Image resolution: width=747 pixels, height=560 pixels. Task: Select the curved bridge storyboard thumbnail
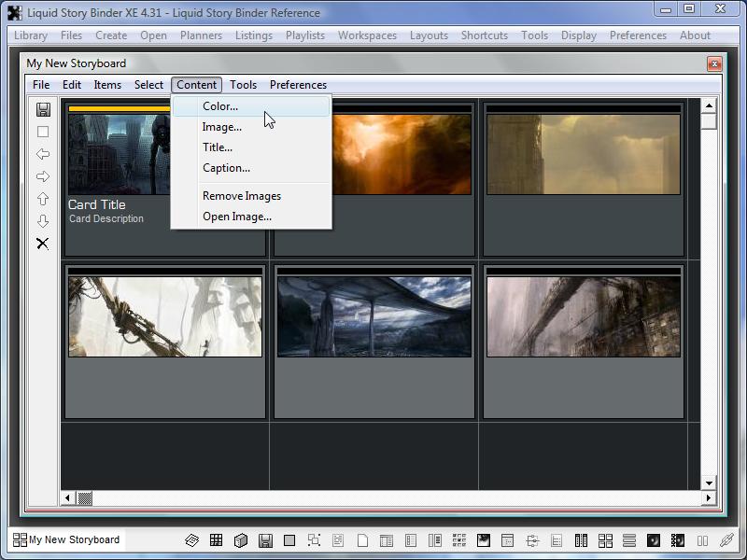[374, 316]
